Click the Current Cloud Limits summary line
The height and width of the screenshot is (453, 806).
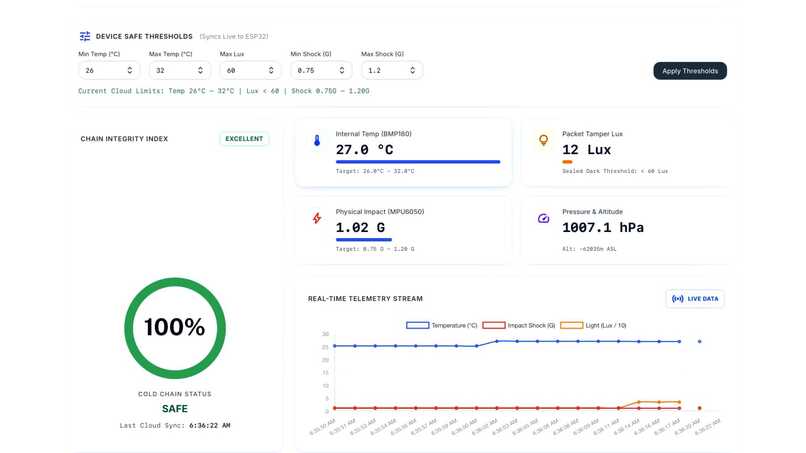pos(224,91)
